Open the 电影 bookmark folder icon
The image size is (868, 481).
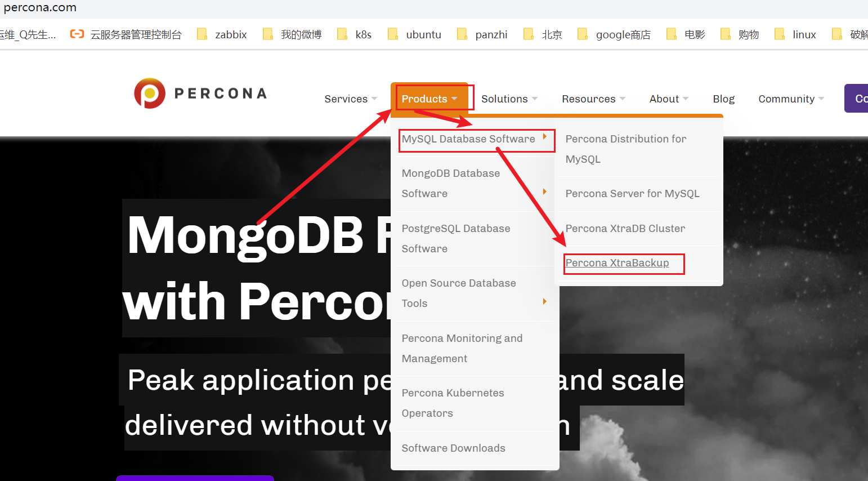672,34
